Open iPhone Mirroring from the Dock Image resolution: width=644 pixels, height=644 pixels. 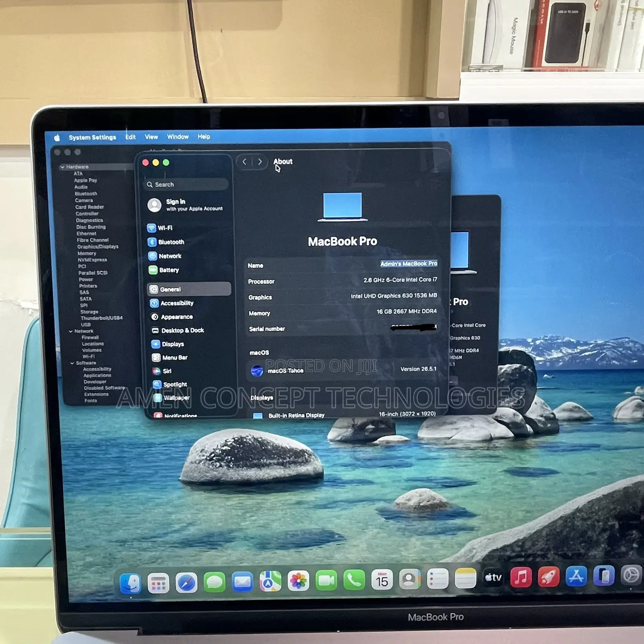click(x=604, y=576)
